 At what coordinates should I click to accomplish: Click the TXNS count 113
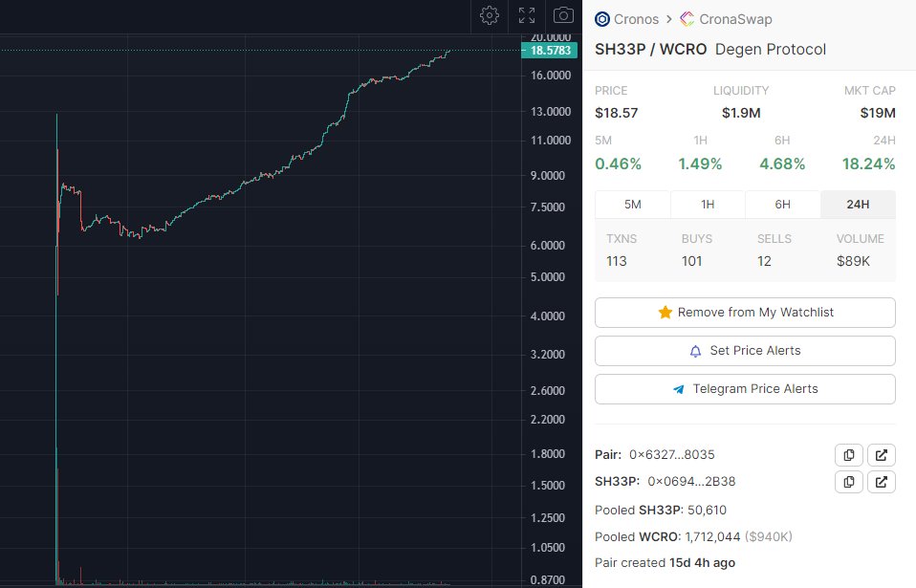pos(617,261)
